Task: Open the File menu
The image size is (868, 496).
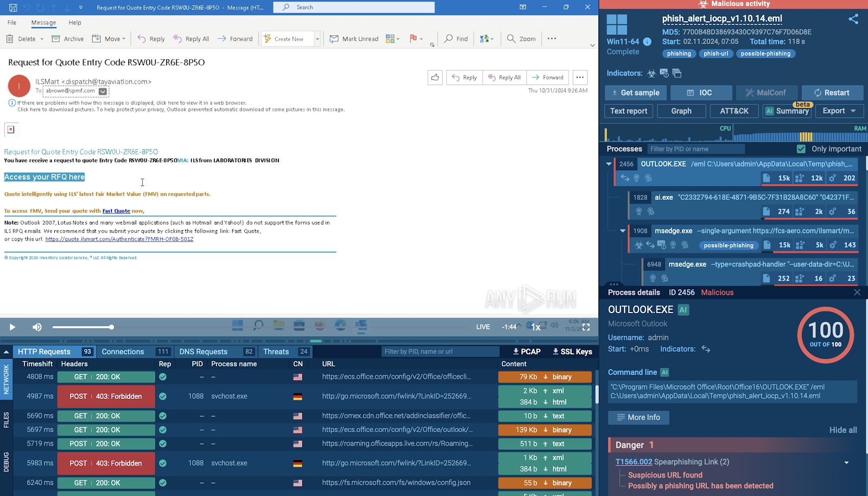Action: [12, 22]
